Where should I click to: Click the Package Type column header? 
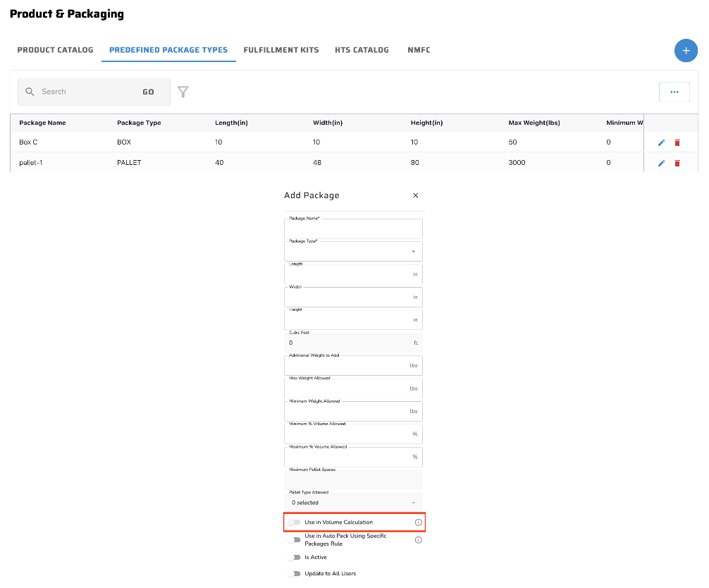click(139, 123)
